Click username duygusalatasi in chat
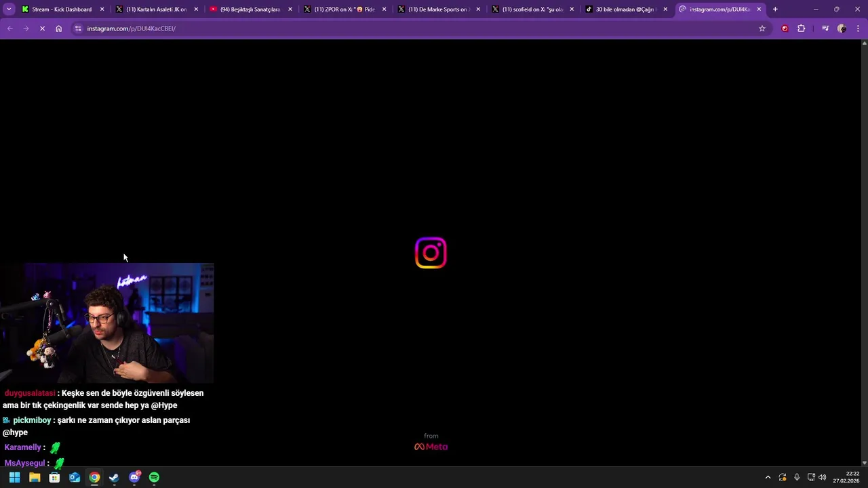The image size is (868, 488). pos(29,393)
